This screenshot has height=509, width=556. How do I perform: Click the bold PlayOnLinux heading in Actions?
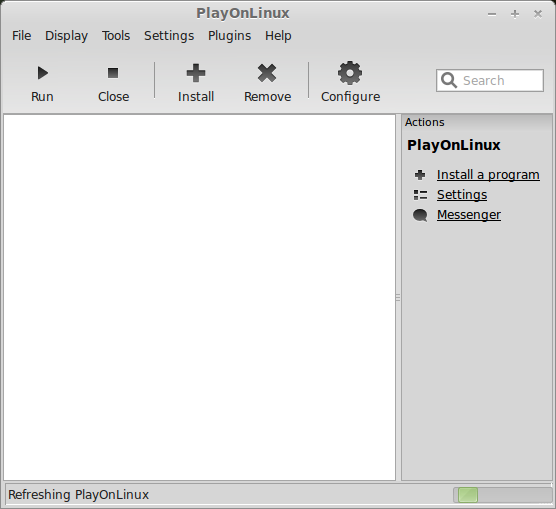point(454,145)
